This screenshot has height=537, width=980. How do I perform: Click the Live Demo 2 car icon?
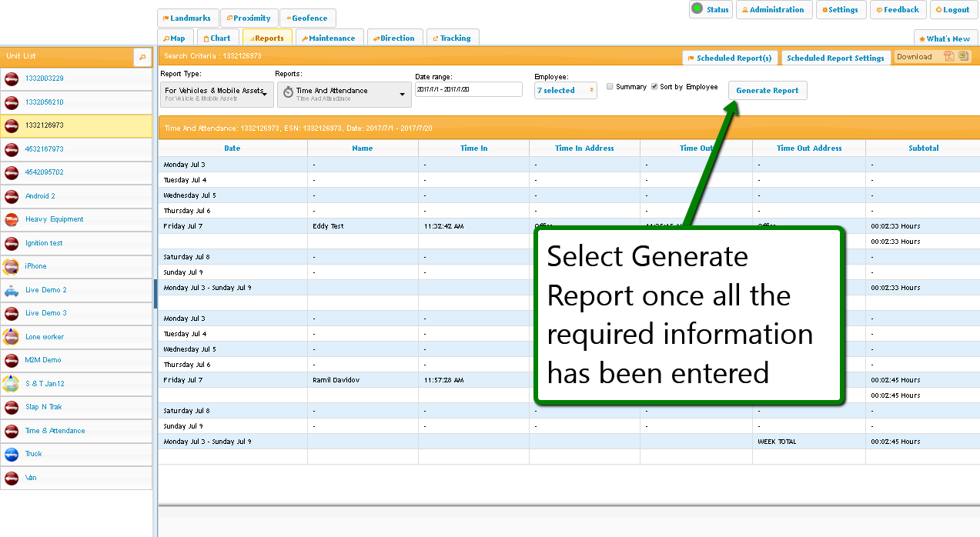coord(12,290)
